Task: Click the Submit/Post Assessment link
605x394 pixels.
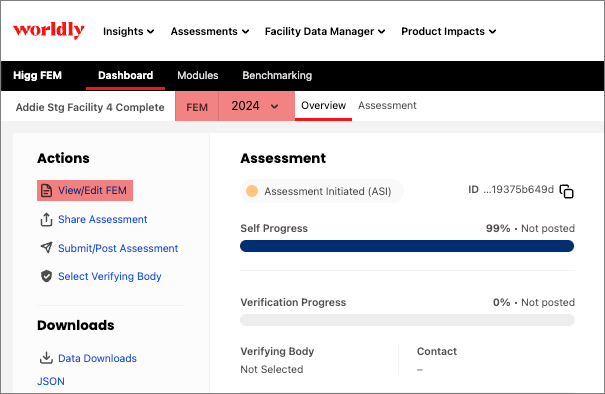Action: [118, 248]
